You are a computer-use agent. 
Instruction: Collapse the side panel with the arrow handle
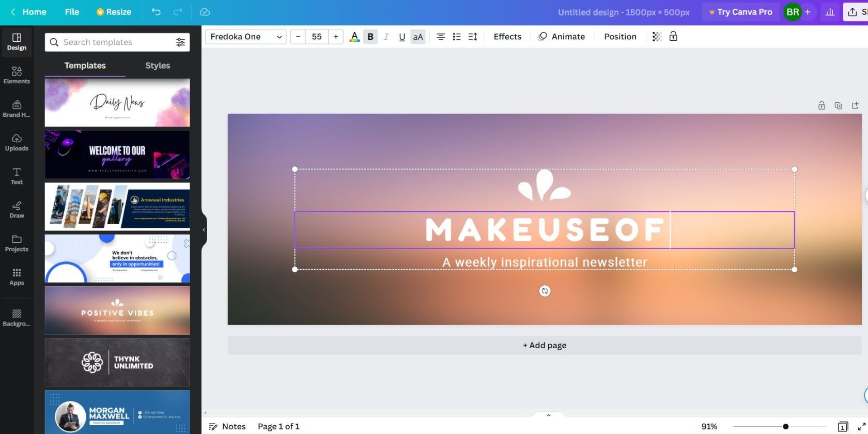click(x=204, y=229)
